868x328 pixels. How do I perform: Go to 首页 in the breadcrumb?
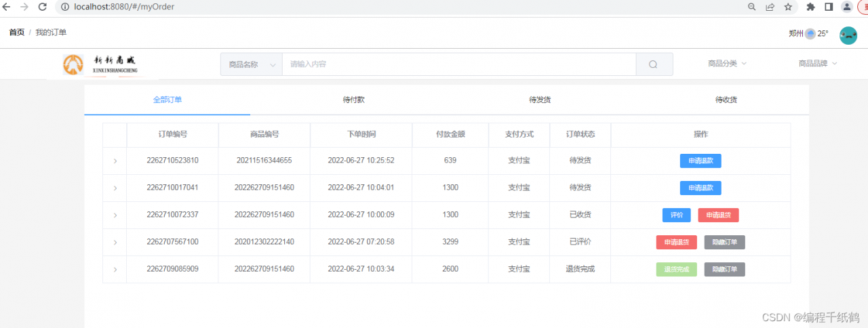point(17,33)
